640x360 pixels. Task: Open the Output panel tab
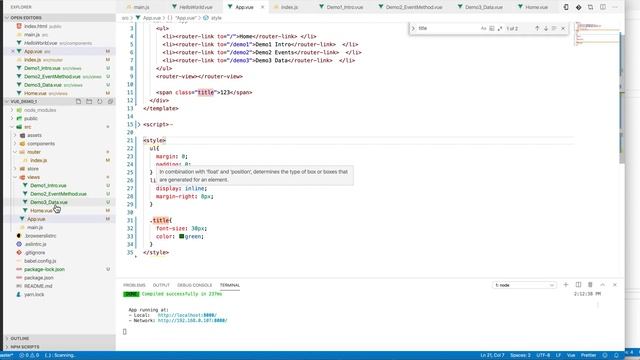(161, 285)
